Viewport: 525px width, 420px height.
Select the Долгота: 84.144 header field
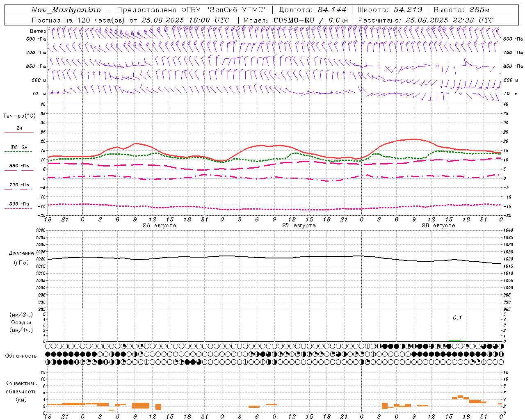313,10
